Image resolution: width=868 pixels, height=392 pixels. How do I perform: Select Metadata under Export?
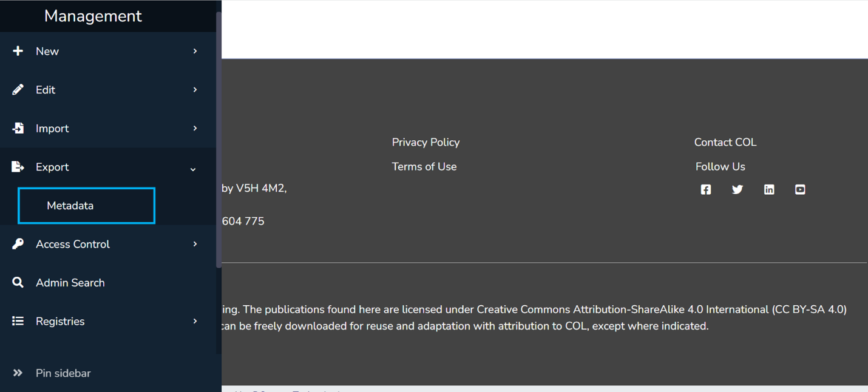click(x=70, y=205)
